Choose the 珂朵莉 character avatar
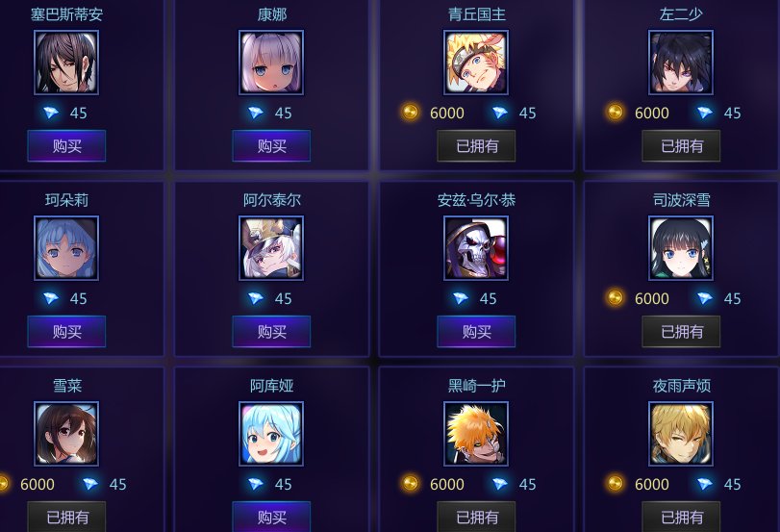Image resolution: width=780 pixels, height=532 pixels. click(x=66, y=248)
